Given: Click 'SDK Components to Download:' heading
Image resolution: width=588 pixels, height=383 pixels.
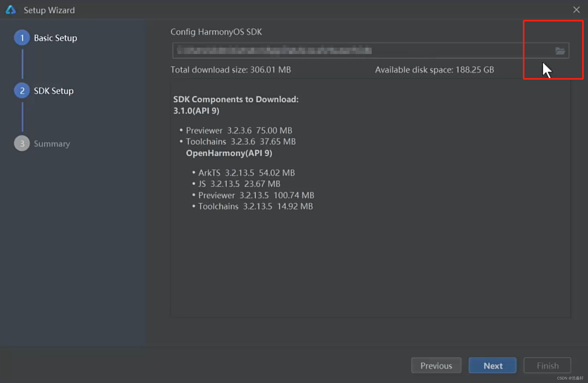Looking at the screenshot, I should (236, 99).
